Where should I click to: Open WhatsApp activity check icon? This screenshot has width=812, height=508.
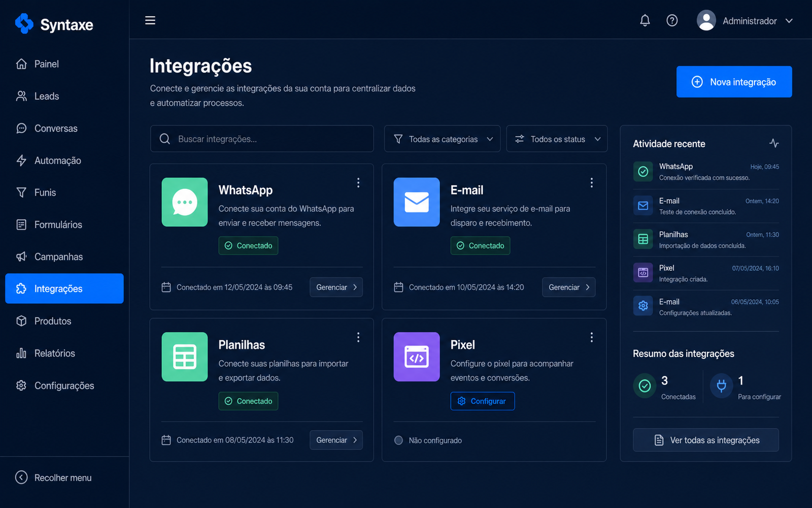click(x=643, y=171)
